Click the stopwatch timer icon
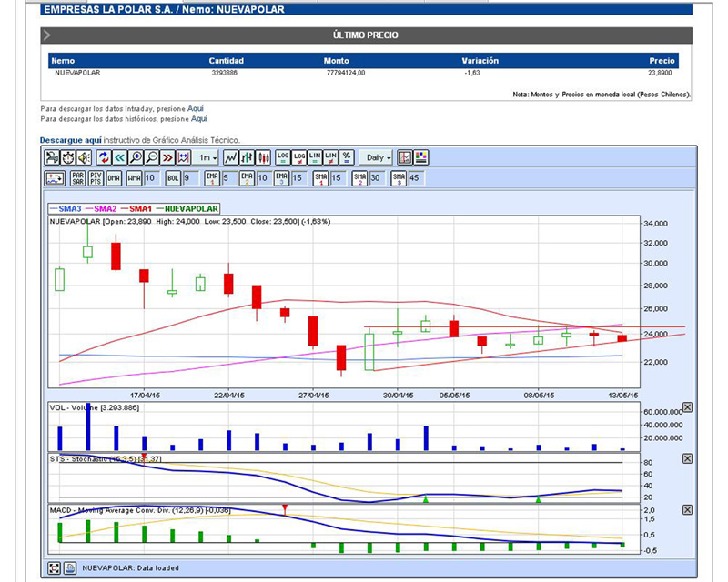Image resolution: width=728 pixels, height=582 pixels. tap(68, 158)
